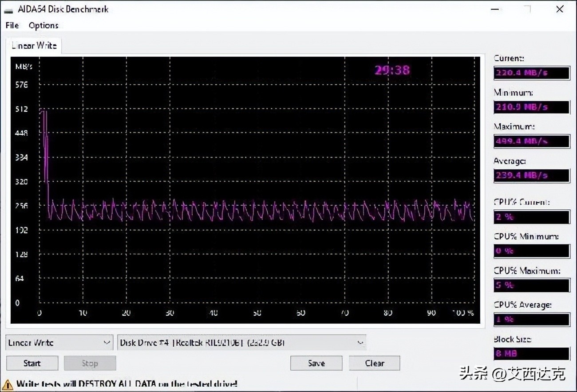
Task: Open the File menu
Action: [12, 25]
